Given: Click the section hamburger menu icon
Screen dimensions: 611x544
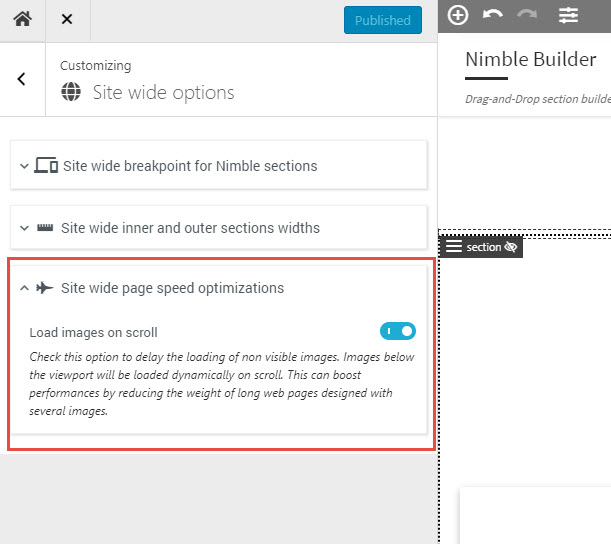Looking at the screenshot, I should [454, 247].
